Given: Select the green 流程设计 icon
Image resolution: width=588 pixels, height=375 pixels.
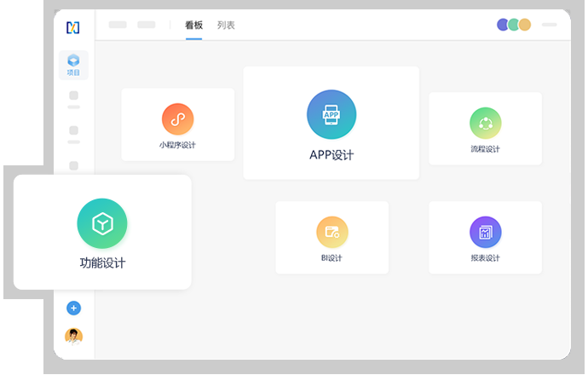Looking at the screenshot, I should tap(485, 123).
